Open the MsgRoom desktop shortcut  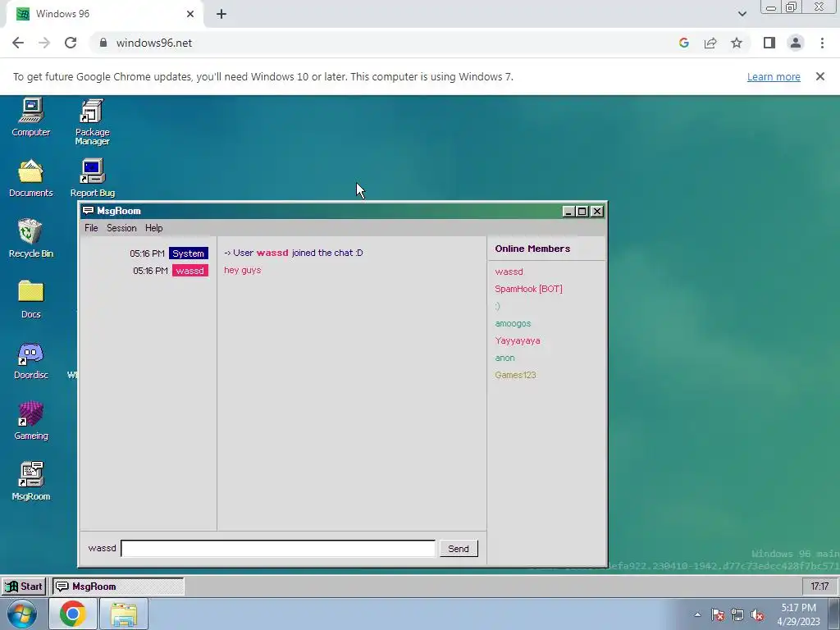(x=30, y=482)
